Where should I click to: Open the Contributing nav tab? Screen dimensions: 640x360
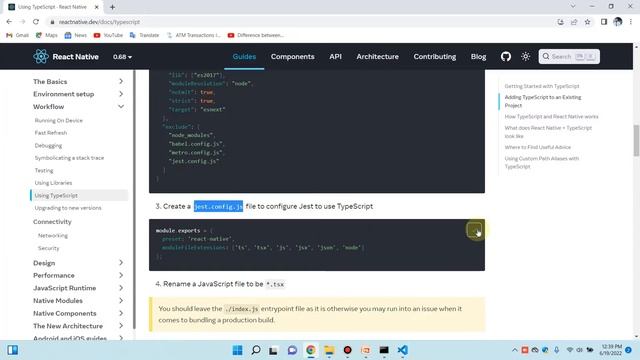(x=435, y=56)
